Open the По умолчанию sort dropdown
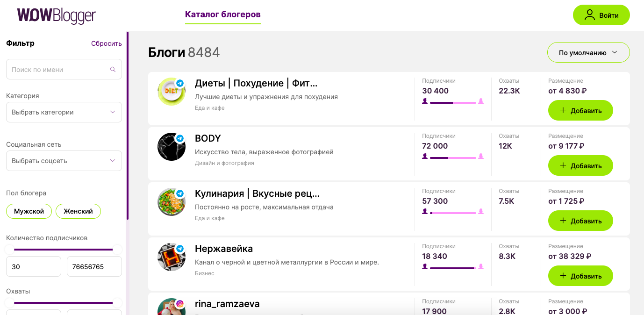This screenshot has width=644, height=315. click(588, 52)
